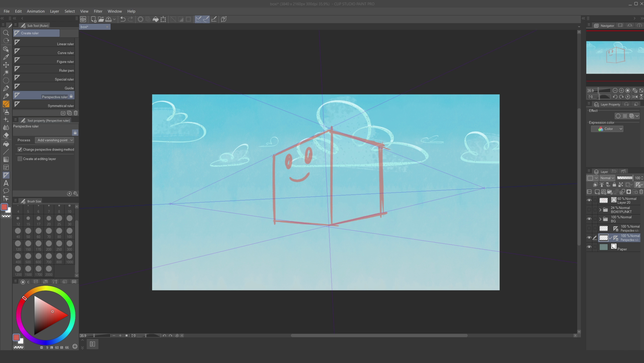The image size is (644, 363).
Task: Open the Add vanishing point dropdown
Action: point(54,140)
